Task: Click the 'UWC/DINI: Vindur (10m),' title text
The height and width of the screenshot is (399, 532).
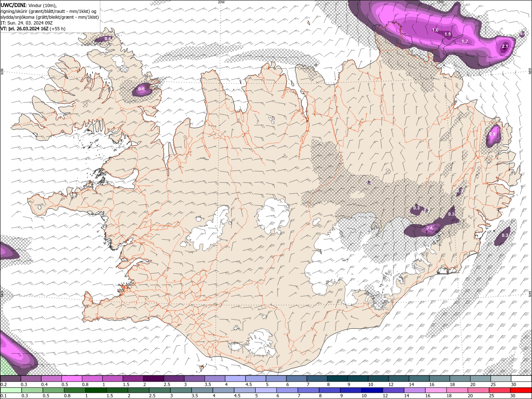Action: point(28,5)
